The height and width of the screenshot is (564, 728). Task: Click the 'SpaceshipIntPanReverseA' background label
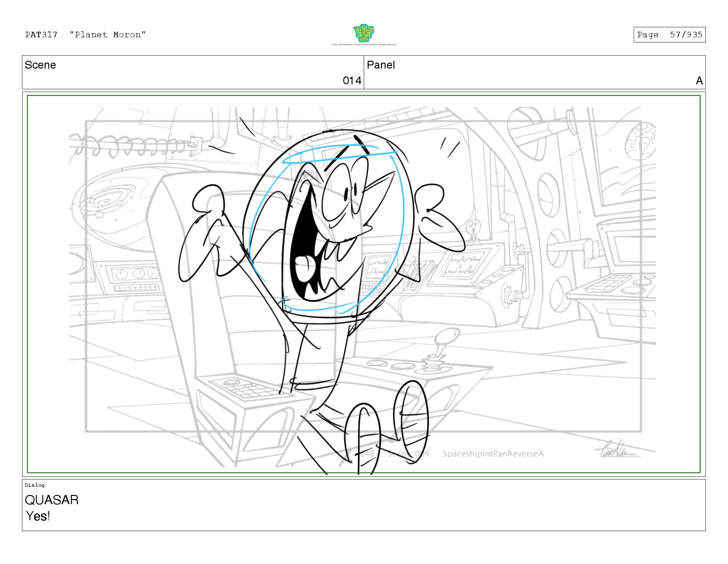point(493,454)
